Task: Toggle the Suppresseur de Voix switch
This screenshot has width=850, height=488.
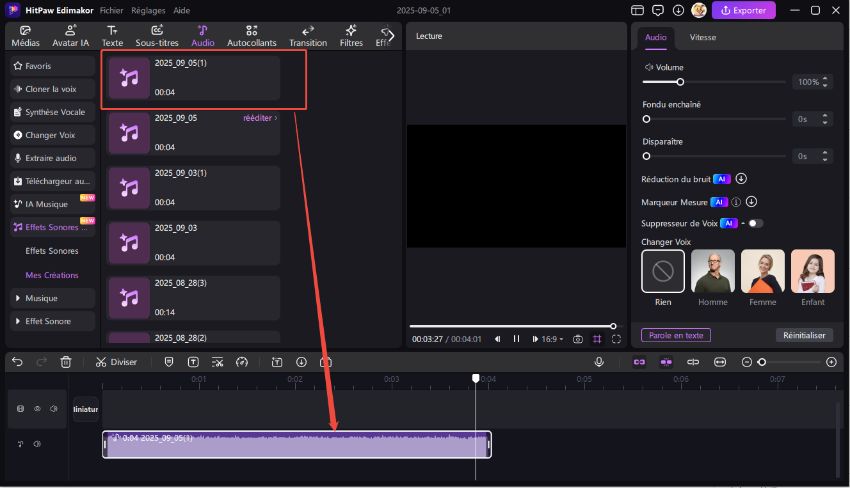Action: [x=755, y=223]
